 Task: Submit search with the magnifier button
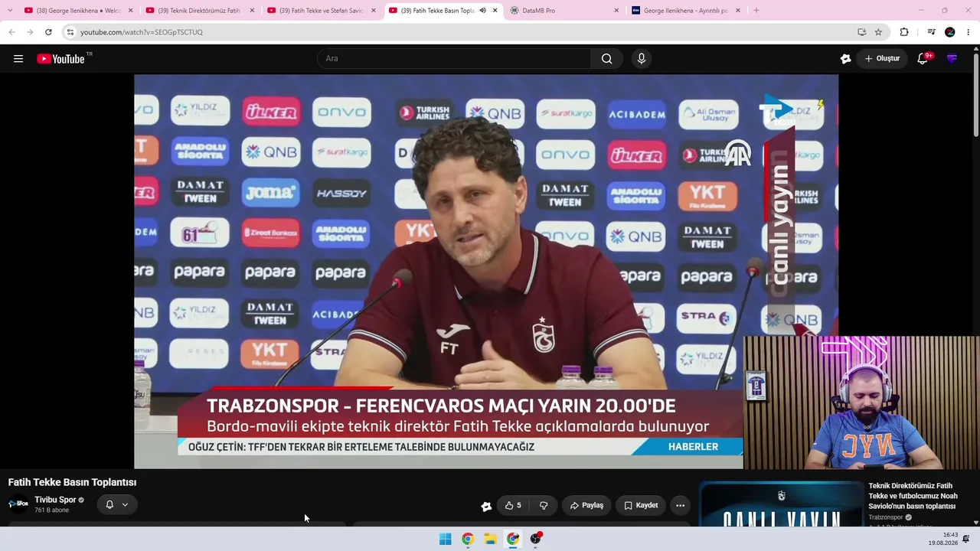[x=606, y=59]
